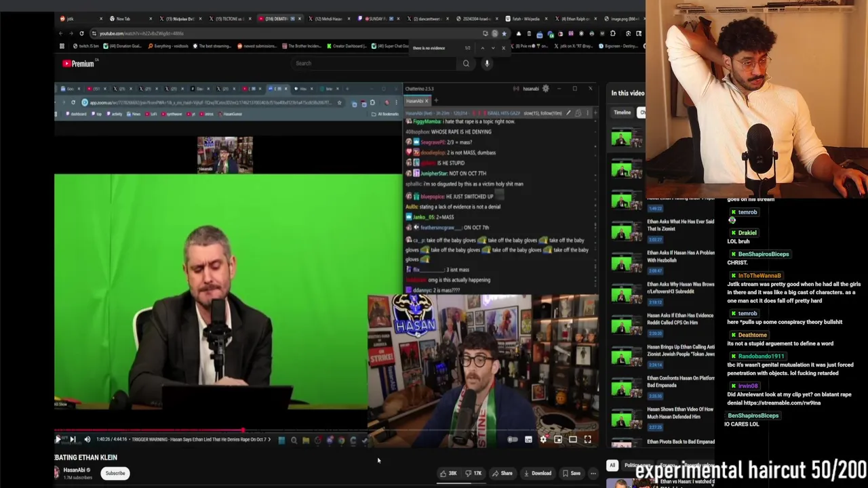Switch to the Fatah - Wikipedia tab
The image size is (868, 488).
click(525, 18)
